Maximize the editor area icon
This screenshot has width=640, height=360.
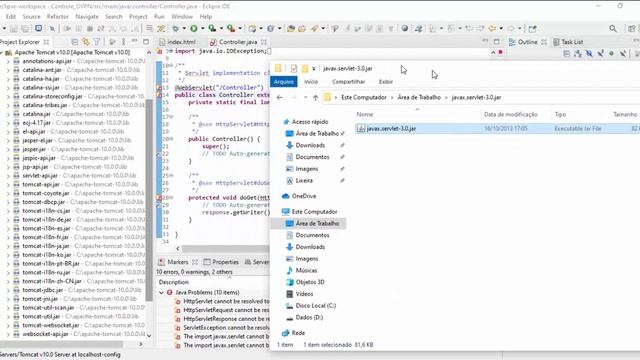point(496,42)
